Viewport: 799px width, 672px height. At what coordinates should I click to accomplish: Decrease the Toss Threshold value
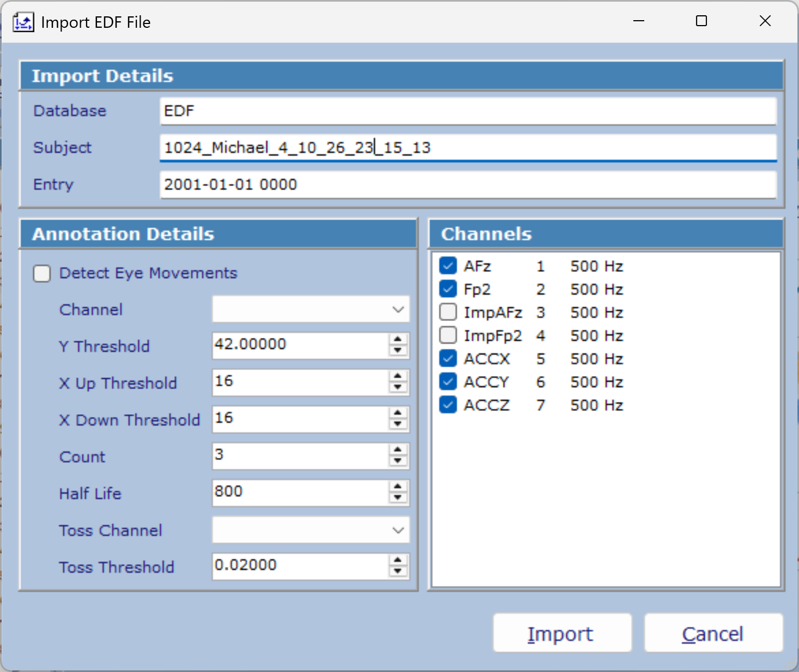[x=398, y=572]
